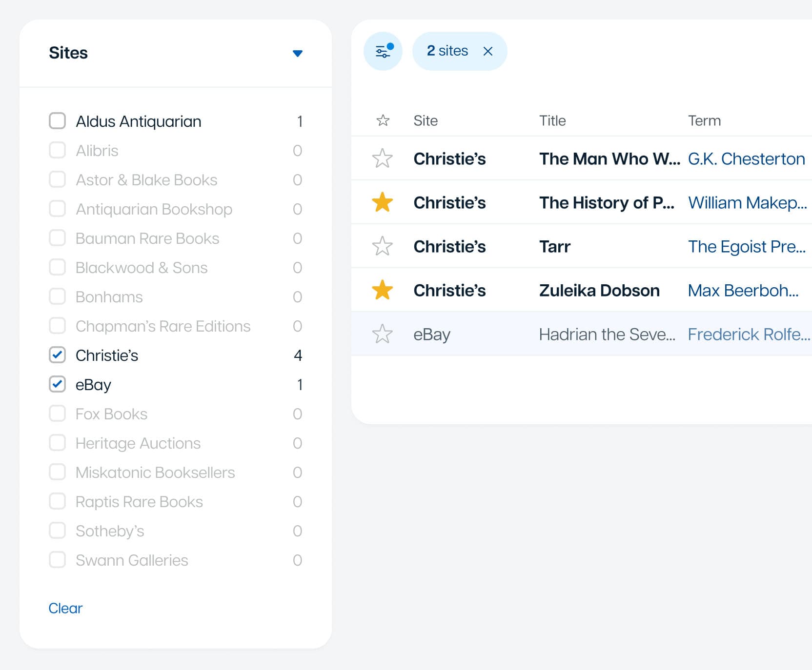Select the Tarr title cell
Viewport: 812px width, 670px height.
click(x=555, y=247)
